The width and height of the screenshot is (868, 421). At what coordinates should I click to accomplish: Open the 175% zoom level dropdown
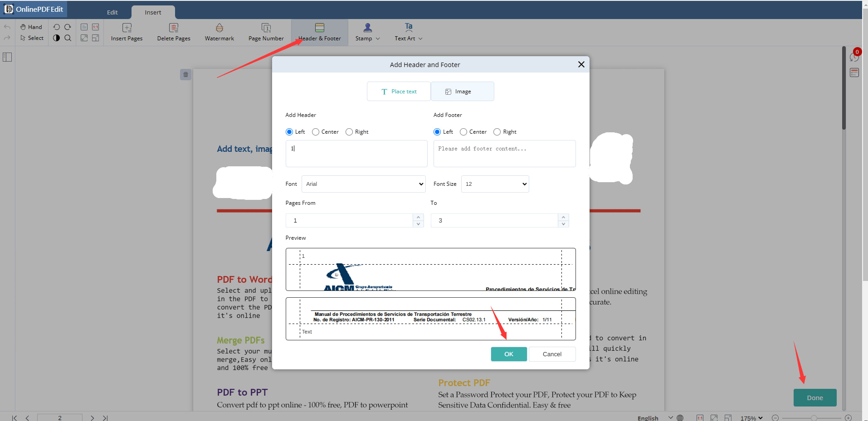tap(751, 417)
